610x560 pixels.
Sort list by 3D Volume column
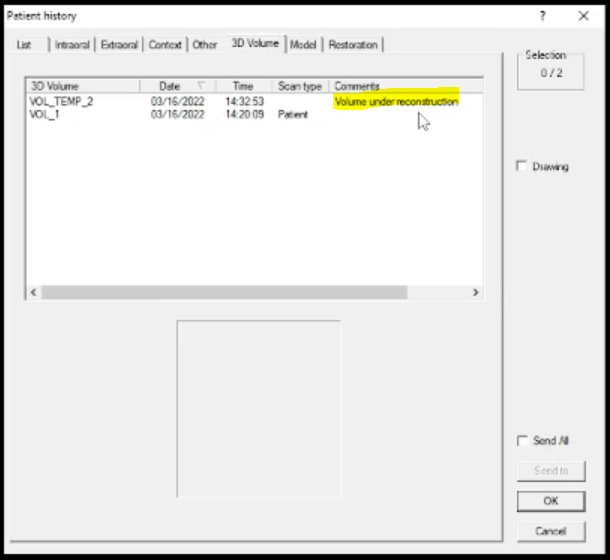82,87
